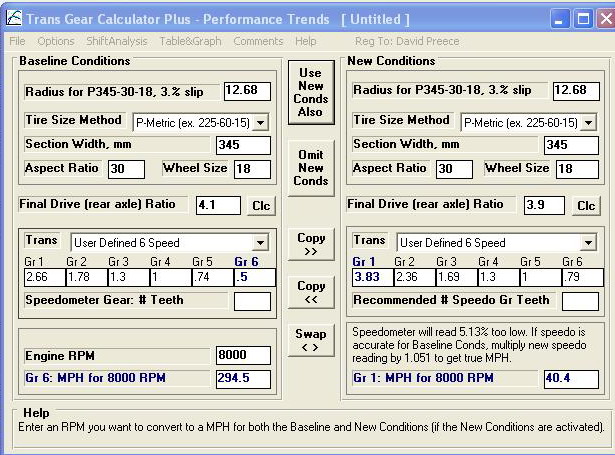Viewport: 615px width, 455px height.
Task: Open New Conditions Trans type dropdown
Action: (x=589, y=242)
